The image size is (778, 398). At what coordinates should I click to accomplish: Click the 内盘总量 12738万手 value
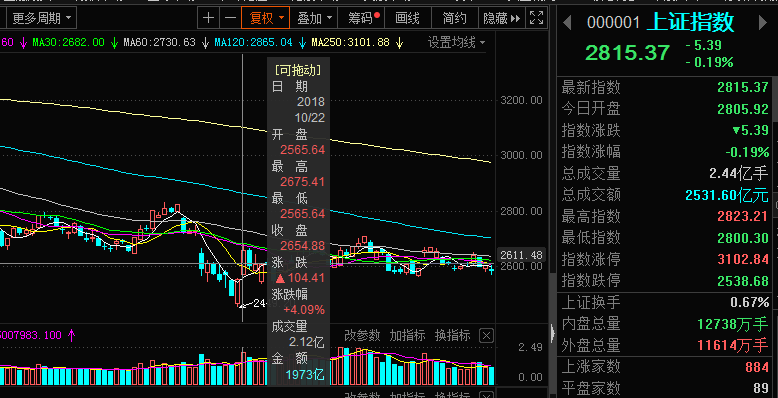tap(733, 324)
